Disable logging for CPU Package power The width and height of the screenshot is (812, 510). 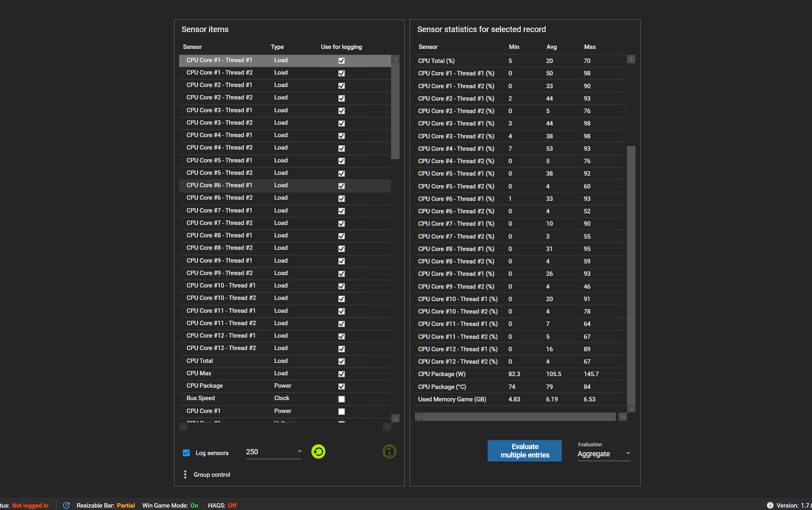pos(341,387)
